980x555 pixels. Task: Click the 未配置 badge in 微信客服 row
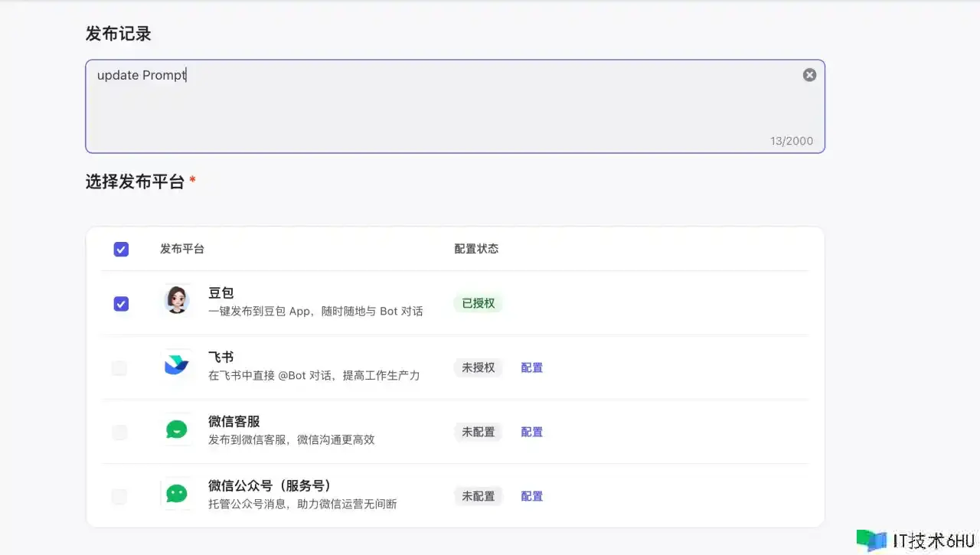point(479,432)
